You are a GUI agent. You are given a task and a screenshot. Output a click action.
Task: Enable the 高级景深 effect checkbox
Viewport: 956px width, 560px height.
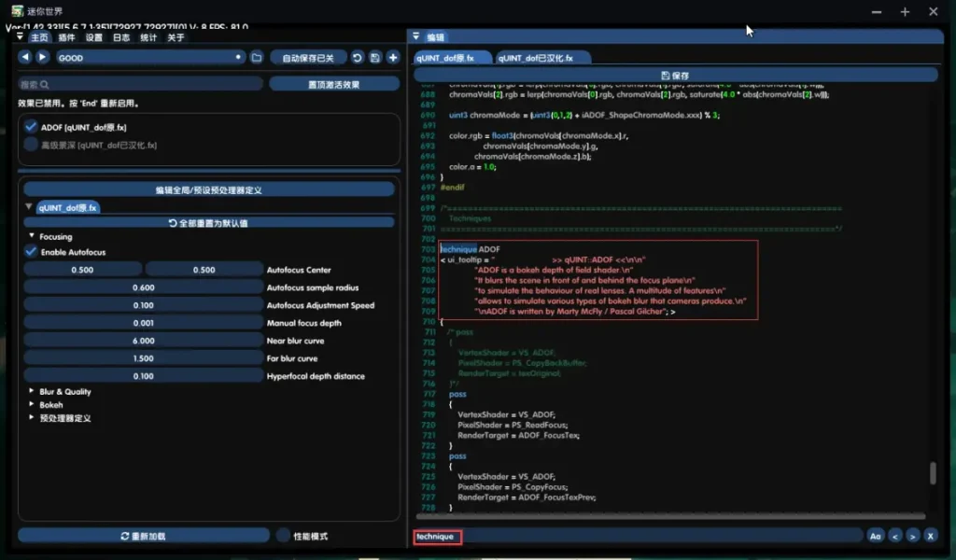32,145
